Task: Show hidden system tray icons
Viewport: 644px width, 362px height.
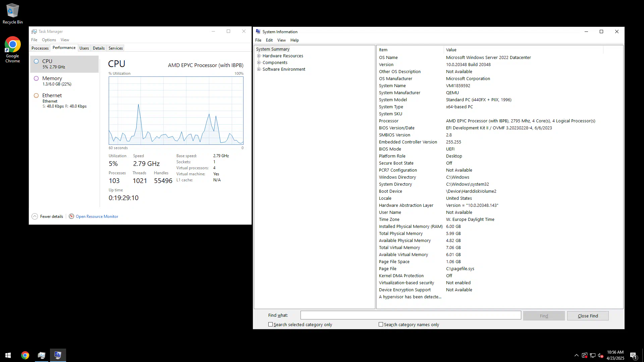Action: tap(576, 355)
